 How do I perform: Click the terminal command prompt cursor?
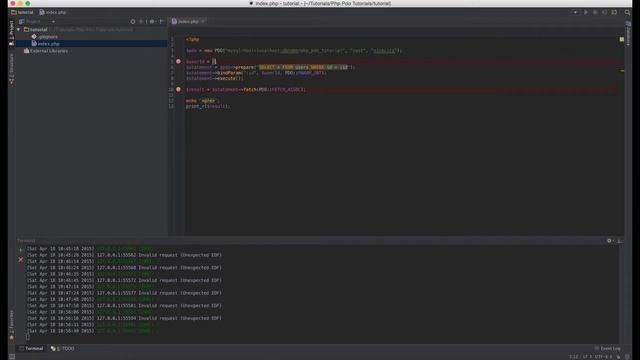click(x=28, y=337)
